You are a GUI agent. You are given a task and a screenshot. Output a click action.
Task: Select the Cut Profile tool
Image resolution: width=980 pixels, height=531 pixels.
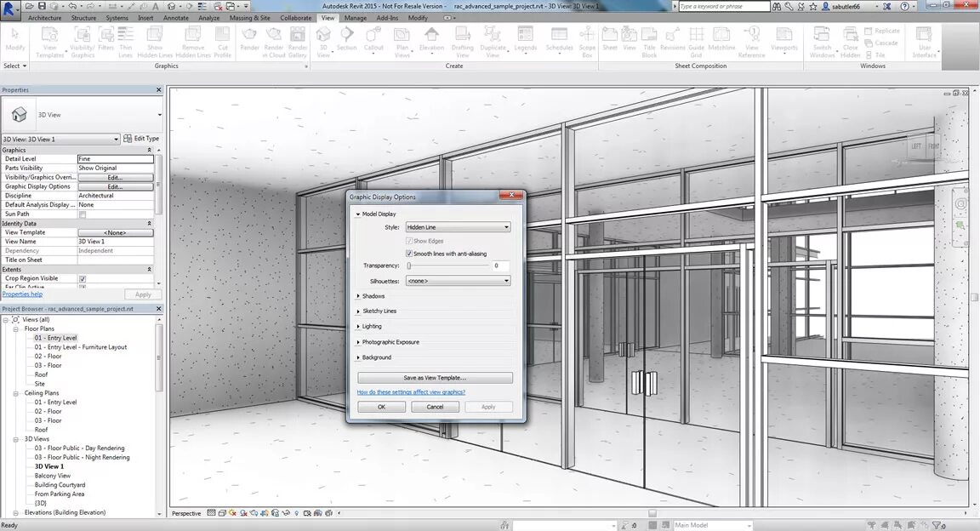[x=223, y=42]
